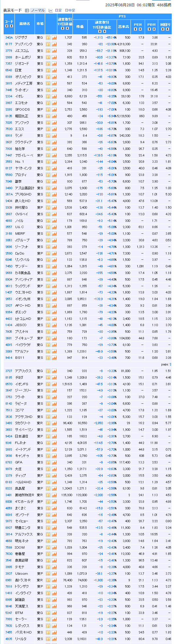Open the chart icon for ジグザグ
Image resolution: width=176 pixels, height=644 pixels.
(54, 38)
